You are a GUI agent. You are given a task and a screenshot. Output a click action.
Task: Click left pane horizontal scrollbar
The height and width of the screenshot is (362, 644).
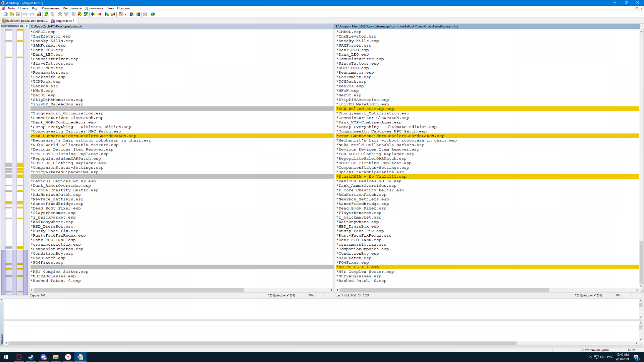pyautogui.click(x=138, y=290)
